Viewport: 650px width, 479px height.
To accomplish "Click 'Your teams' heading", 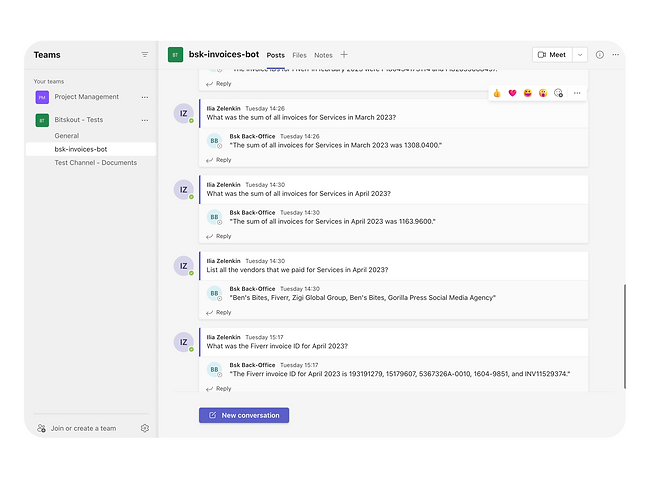I will 49,82.
